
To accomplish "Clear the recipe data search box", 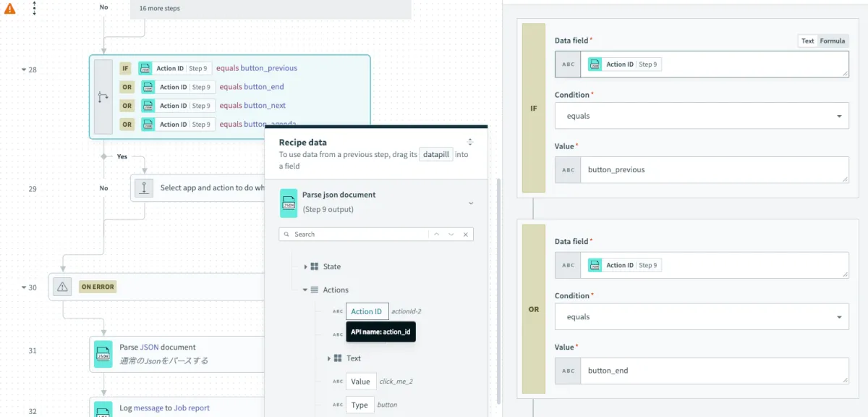I will coord(465,235).
